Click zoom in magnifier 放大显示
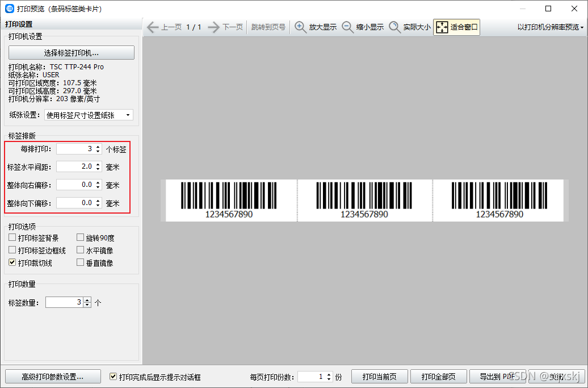 pyautogui.click(x=316, y=27)
